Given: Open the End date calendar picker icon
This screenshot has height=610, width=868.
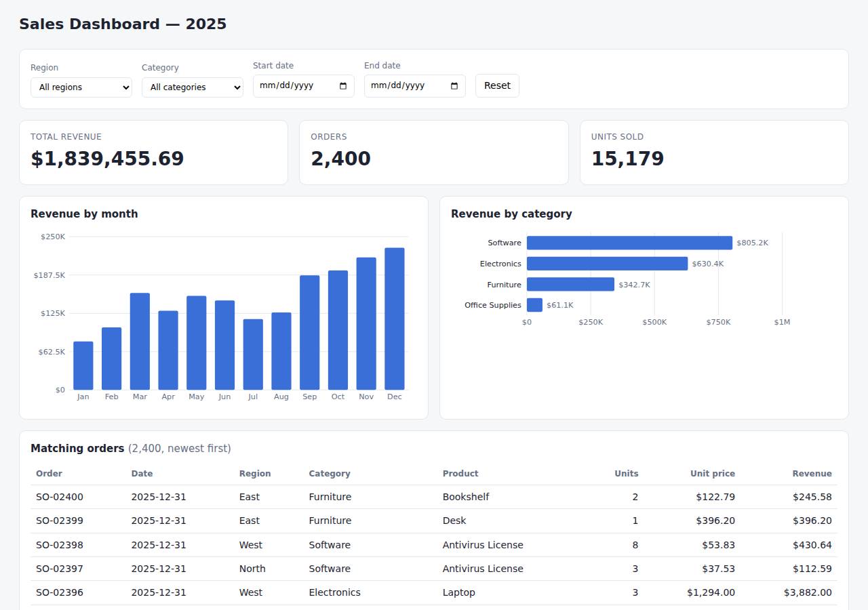Looking at the screenshot, I should [454, 86].
